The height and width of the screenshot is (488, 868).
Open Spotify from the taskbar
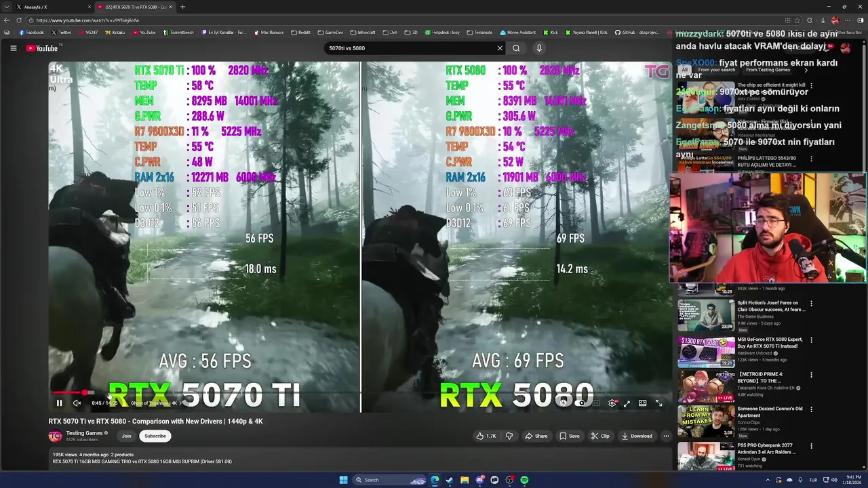[x=525, y=480]
